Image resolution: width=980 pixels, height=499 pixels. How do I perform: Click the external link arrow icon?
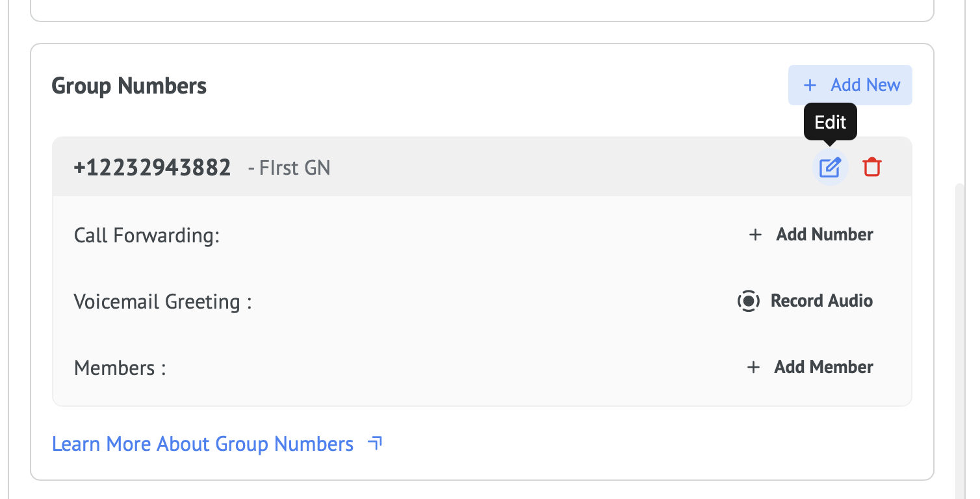tap(375, 444)
